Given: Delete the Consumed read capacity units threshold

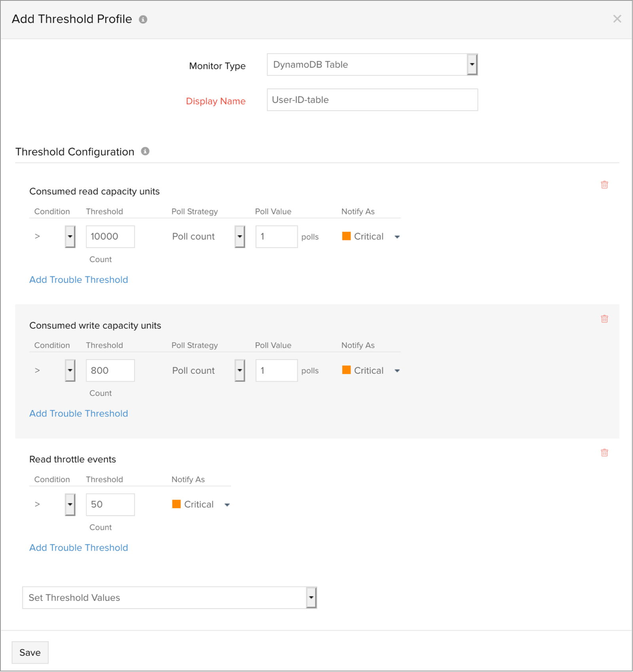Looking at the screenshot, I should point(604,184).
